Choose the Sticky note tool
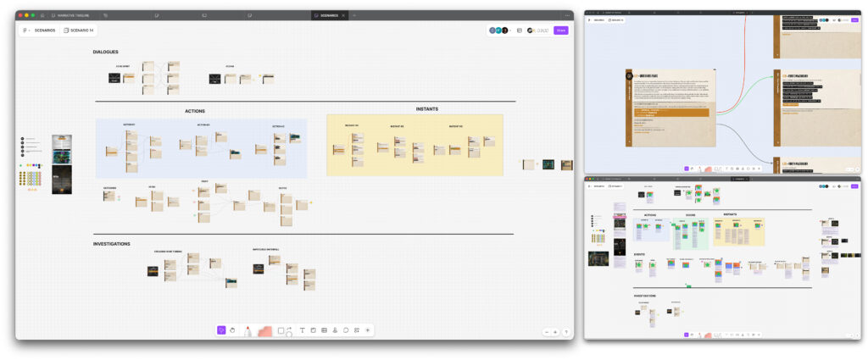 [313, 330]
